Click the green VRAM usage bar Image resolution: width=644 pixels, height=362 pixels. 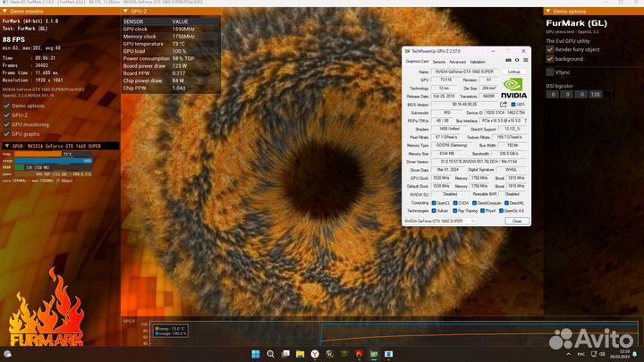point(19,167)
